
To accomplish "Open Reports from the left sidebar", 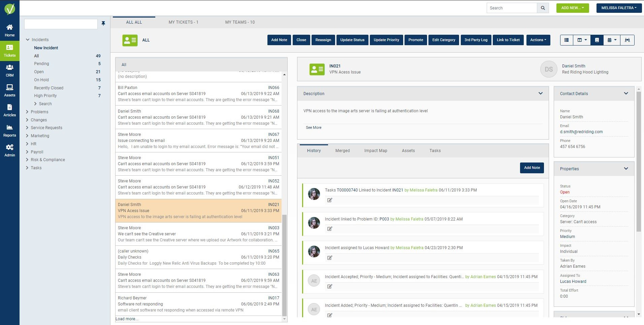I will coord(10,130).
